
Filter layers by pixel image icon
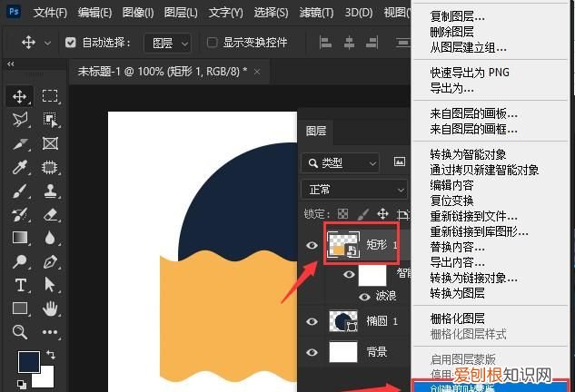click(400, 162)
